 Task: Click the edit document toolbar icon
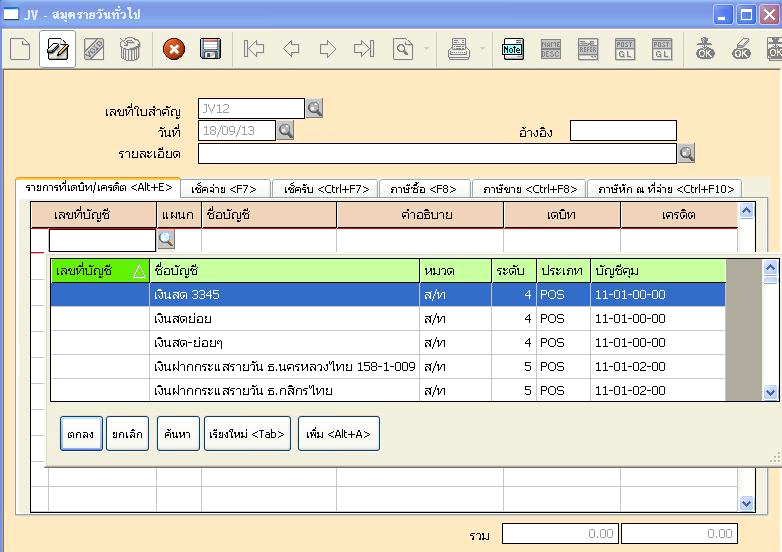(58, 50)
